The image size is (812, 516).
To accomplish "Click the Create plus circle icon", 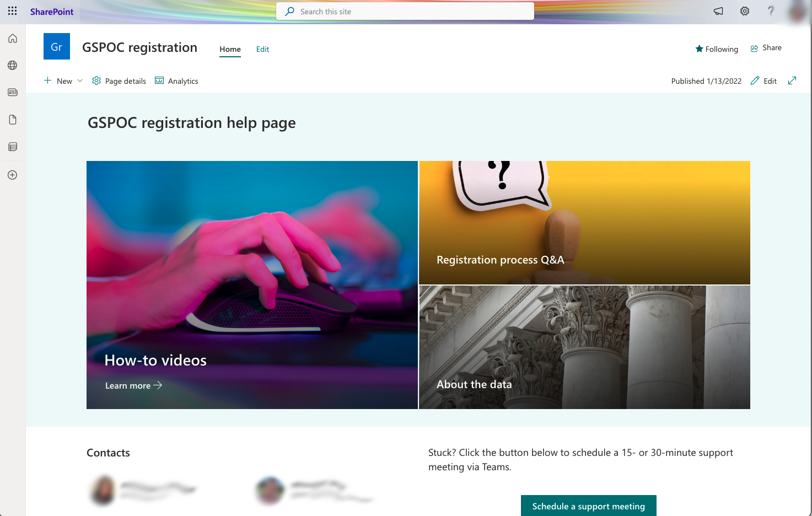I will tap(13, 175).
